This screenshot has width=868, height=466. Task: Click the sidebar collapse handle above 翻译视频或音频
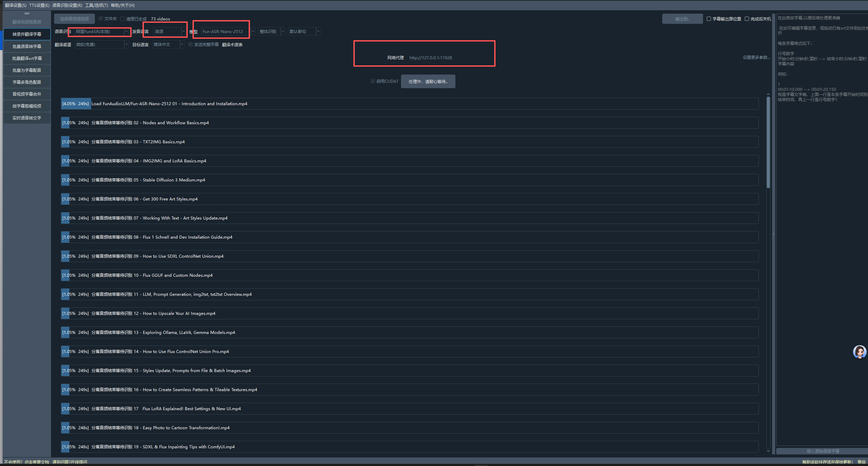pyautogui.click(x=27, y=14)
